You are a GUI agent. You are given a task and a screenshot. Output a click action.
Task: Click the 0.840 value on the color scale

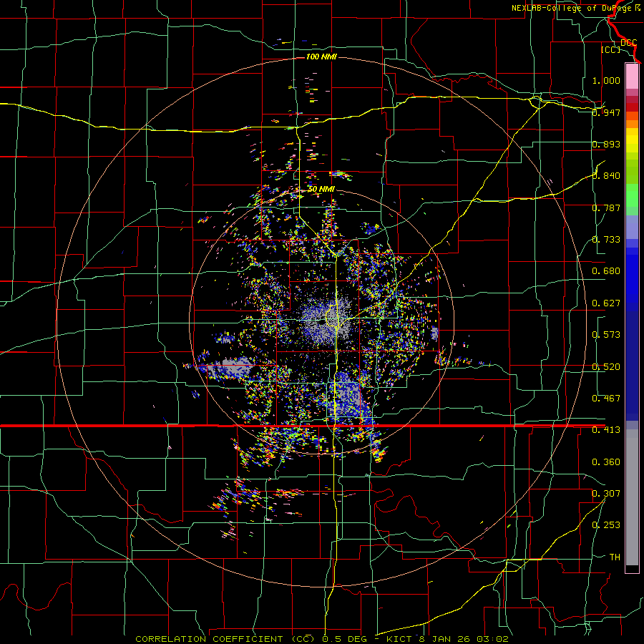pos(606,176)
